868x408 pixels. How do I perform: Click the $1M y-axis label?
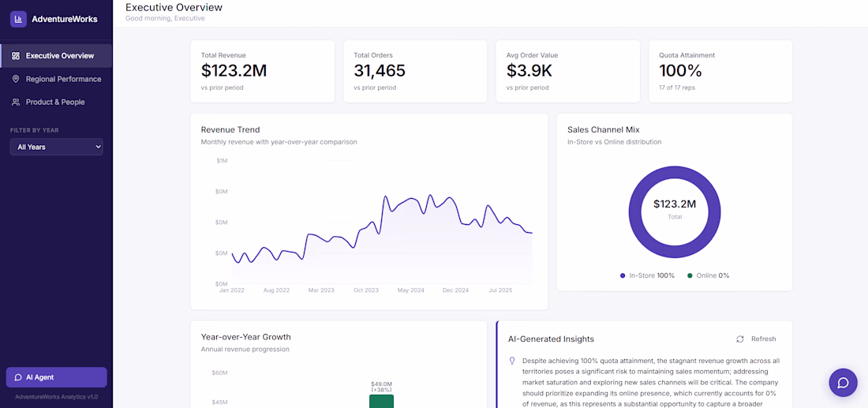pos(222,160)
